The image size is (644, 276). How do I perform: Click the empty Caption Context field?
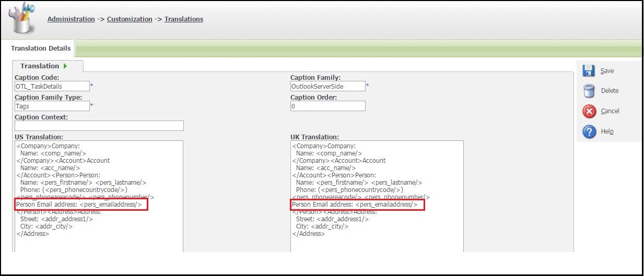coord(99,126)
